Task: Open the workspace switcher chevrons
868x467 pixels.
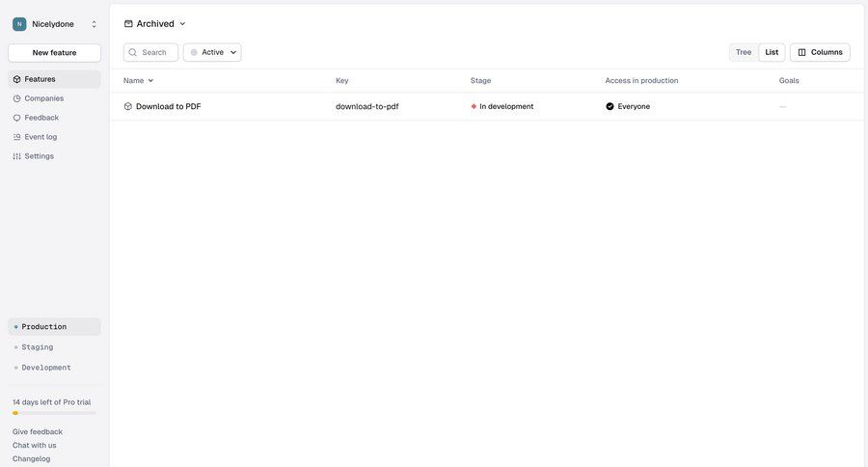Action: pos(94,24)
